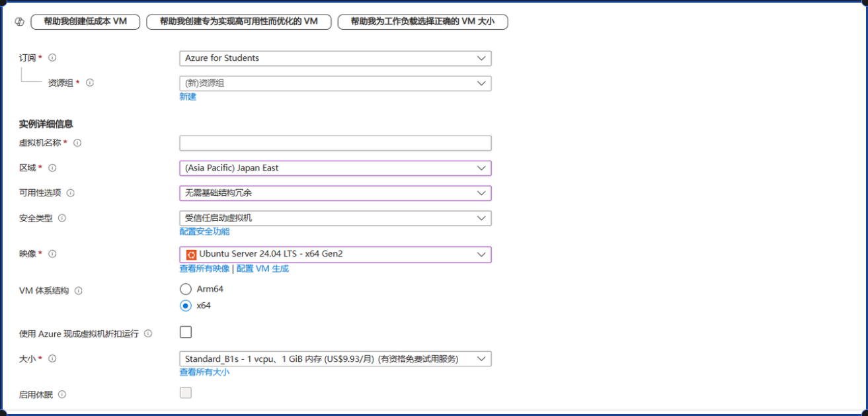Click the info icon next to Azure 现成虚拟机折扣

148,333
